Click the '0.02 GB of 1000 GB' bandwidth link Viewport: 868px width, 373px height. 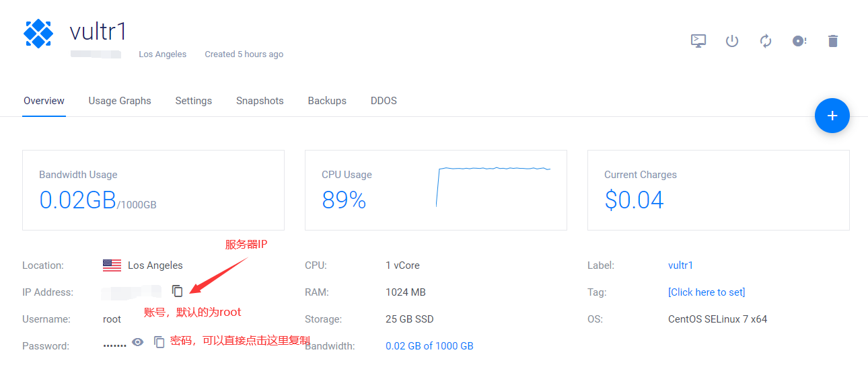[429, 346]
